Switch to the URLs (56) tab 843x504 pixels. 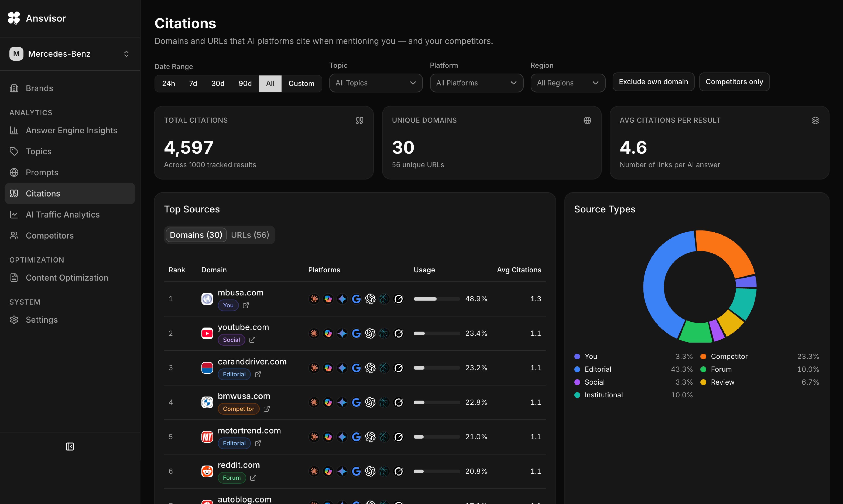[250, 235]
